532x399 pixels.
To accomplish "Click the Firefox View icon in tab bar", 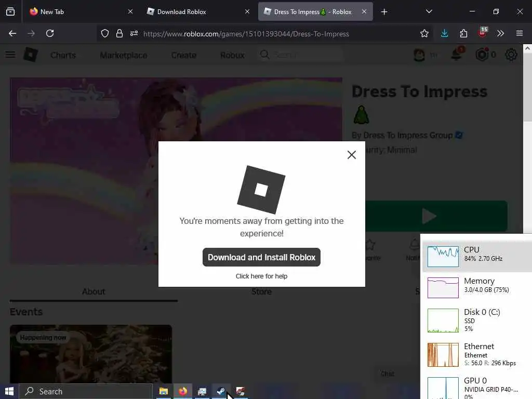I will [x=10, y=11].
